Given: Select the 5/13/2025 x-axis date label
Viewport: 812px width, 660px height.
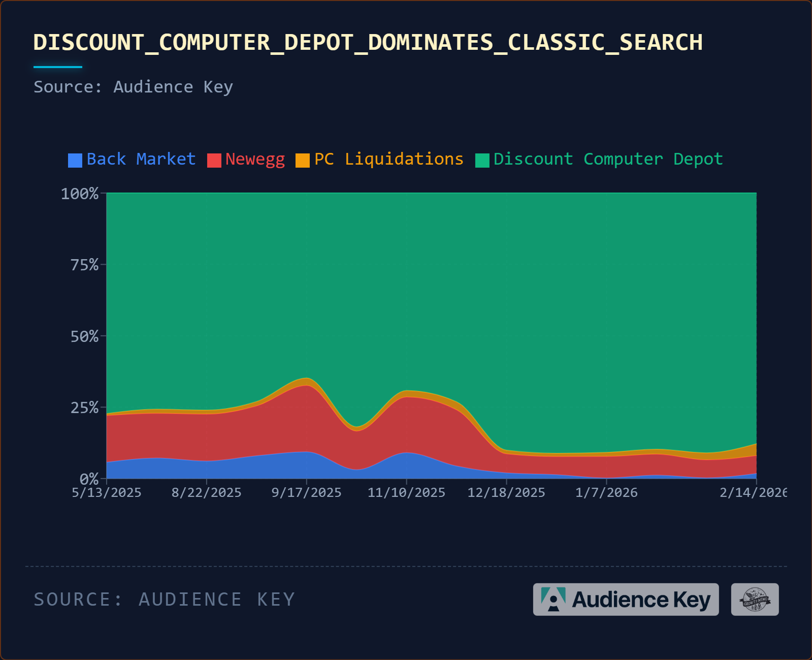Looking at the screenshot, I should (x=107, y=492).
